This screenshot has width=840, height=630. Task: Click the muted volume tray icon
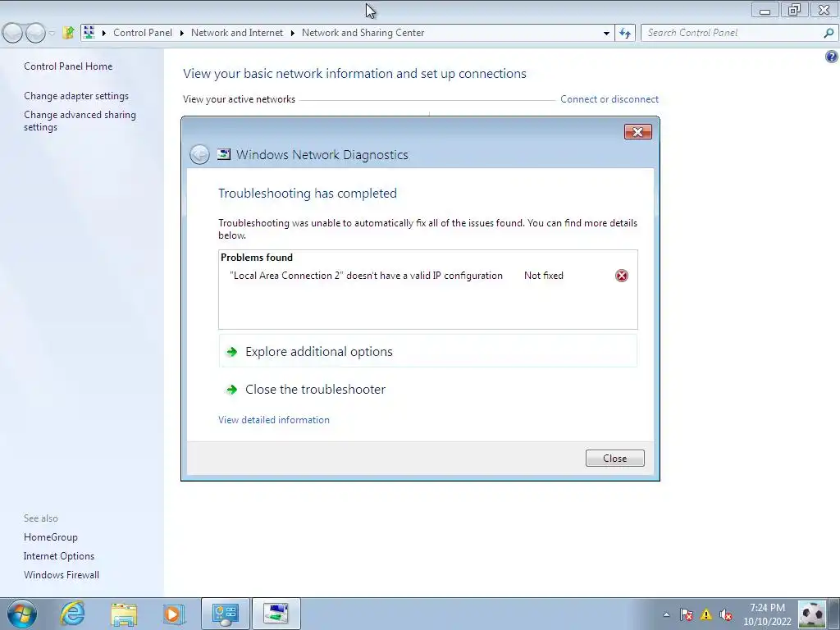[x=726, y=614]
